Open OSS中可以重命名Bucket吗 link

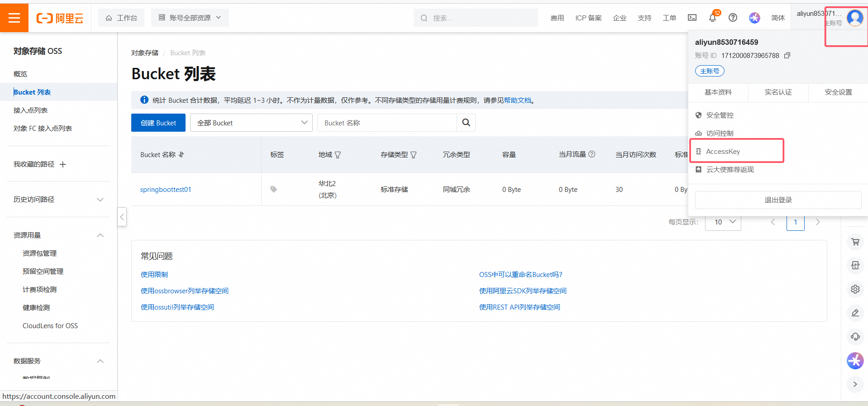[520, 275]
